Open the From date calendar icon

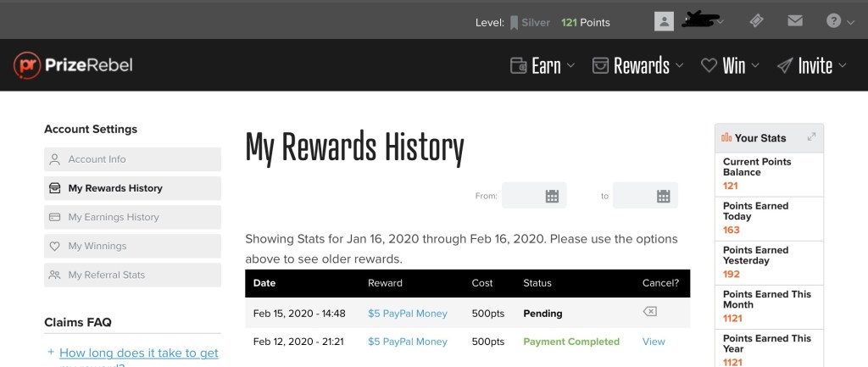click(x=552, y=196)
